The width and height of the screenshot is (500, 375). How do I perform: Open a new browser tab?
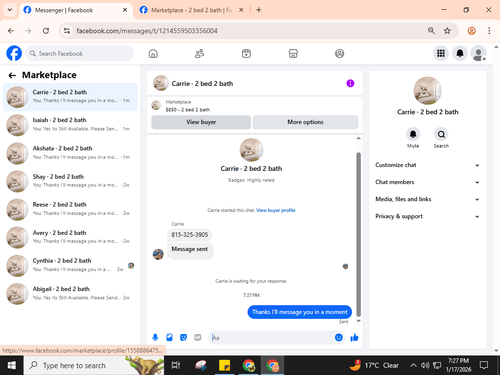259,10
